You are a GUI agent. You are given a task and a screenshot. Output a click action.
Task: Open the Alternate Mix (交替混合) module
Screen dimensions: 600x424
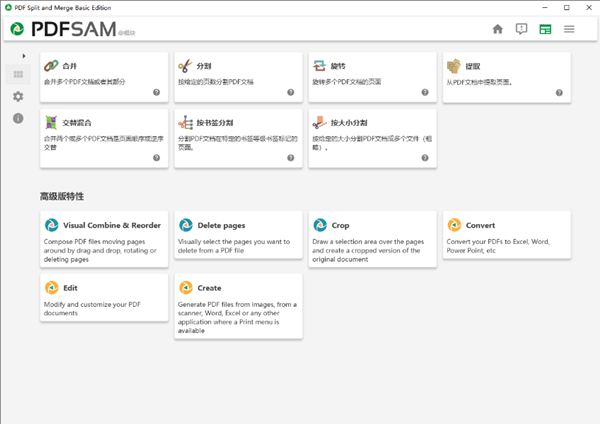(104, 138)
